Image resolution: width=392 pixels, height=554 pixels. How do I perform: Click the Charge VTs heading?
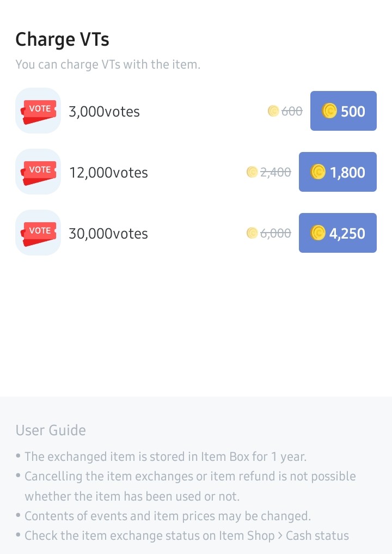[62, 40]
